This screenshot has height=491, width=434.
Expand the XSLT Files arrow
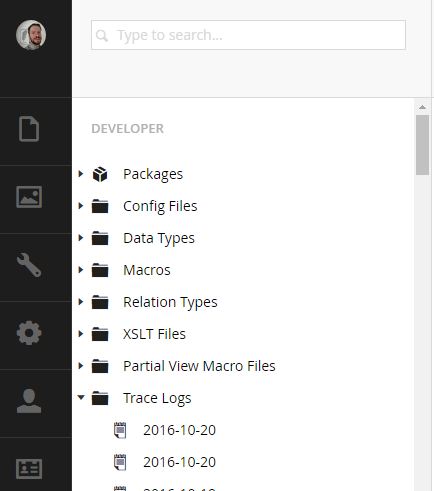point(81,334)
